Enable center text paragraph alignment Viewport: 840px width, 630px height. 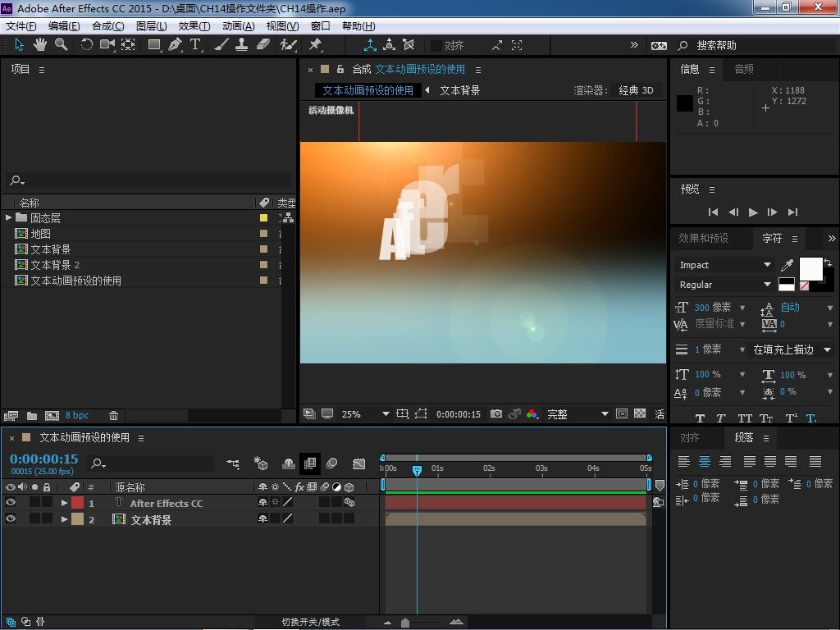coord(705,461)
